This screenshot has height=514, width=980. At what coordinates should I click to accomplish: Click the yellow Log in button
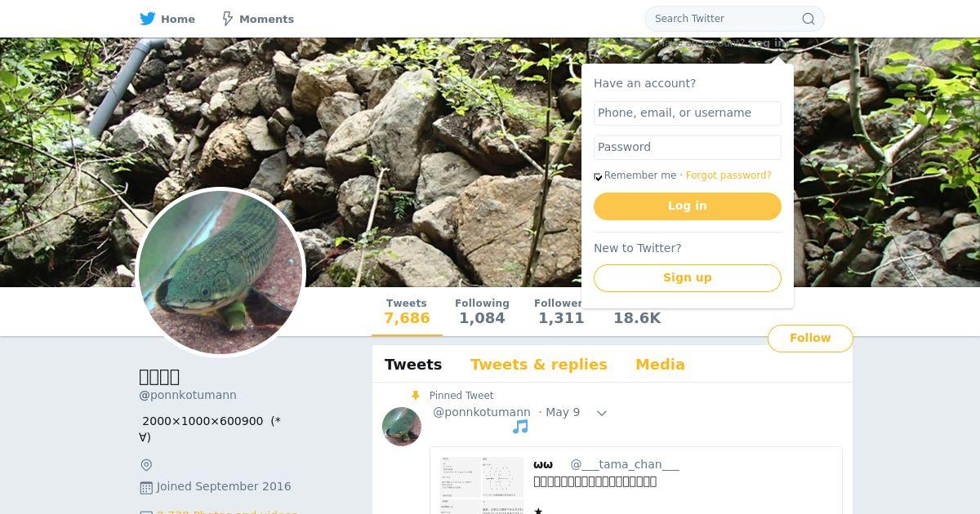coord(688,206)
